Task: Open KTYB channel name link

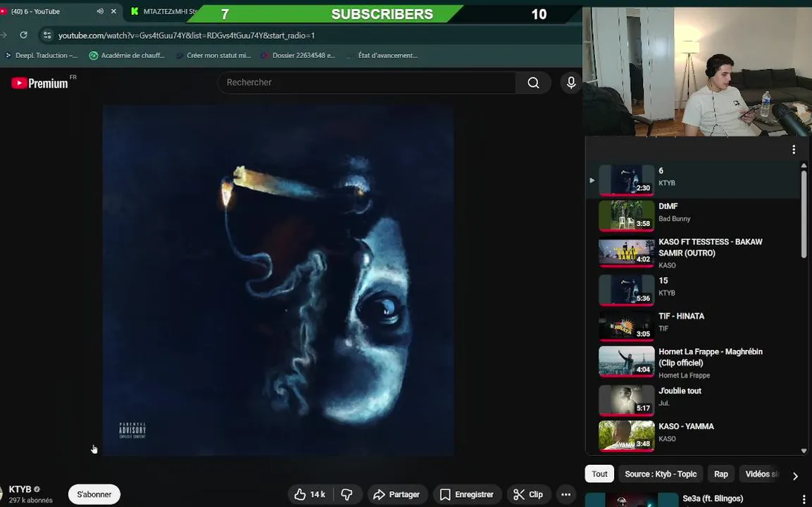Action: pos(20,489)
